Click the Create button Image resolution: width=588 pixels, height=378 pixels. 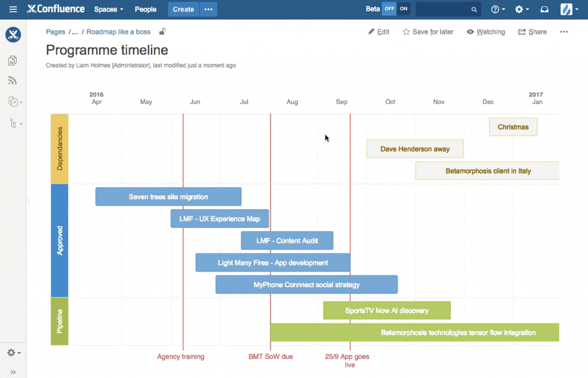click(x=183, y=9)
